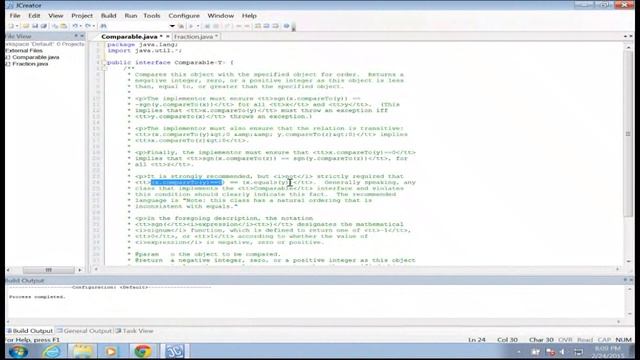
Task: Open the Help menu
Action: (x=249, y=16)
